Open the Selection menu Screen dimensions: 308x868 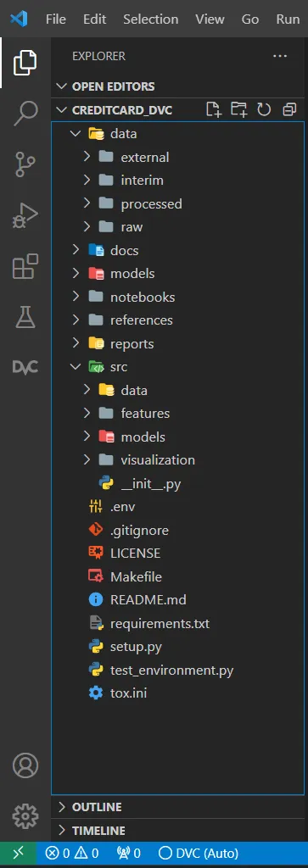pyautogui.click(x=151, y=19)
